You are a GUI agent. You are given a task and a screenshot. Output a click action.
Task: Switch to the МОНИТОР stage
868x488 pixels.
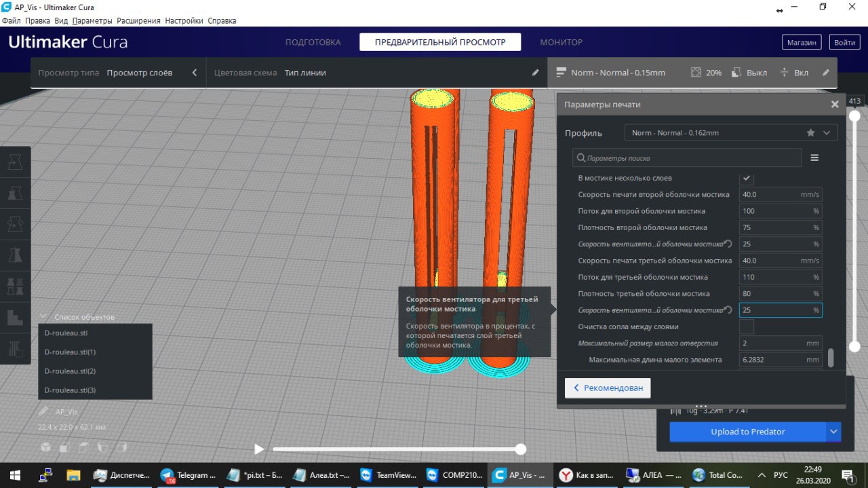(x=561, y=42)
